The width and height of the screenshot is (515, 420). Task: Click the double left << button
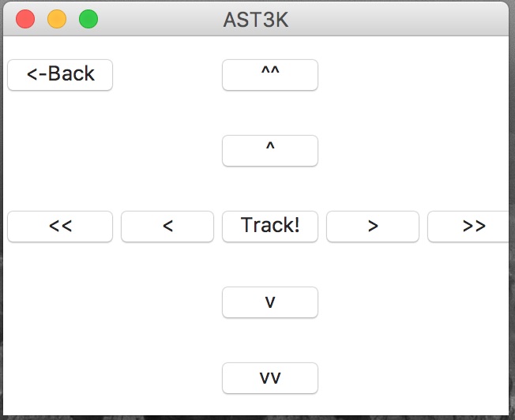coord(60,227)
